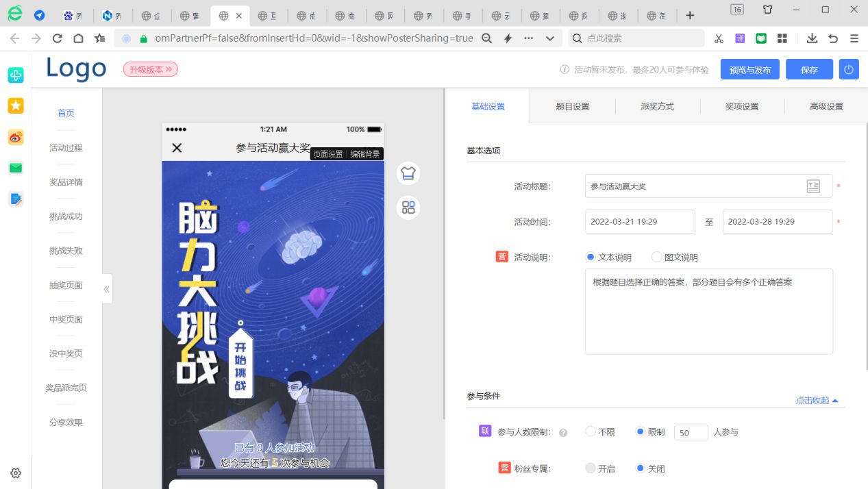Select 关闭 for 粉丝专属
This screenshot has width=868, height=489.
641,468
